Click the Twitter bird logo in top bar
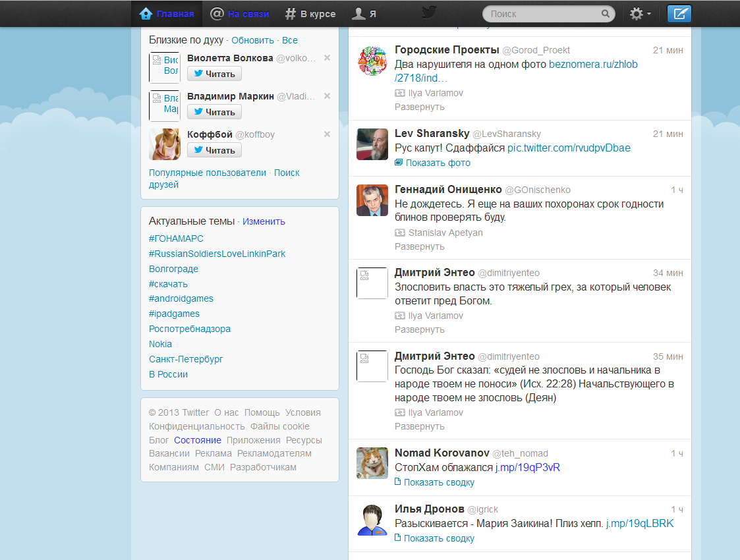This screenshot has width=740, height=560. tap(429, 13)
